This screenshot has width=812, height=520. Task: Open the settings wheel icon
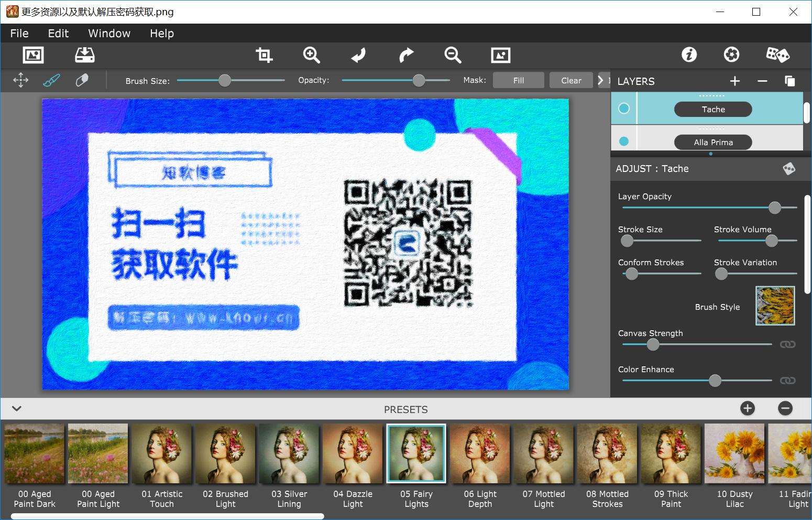tap(731, 55)
